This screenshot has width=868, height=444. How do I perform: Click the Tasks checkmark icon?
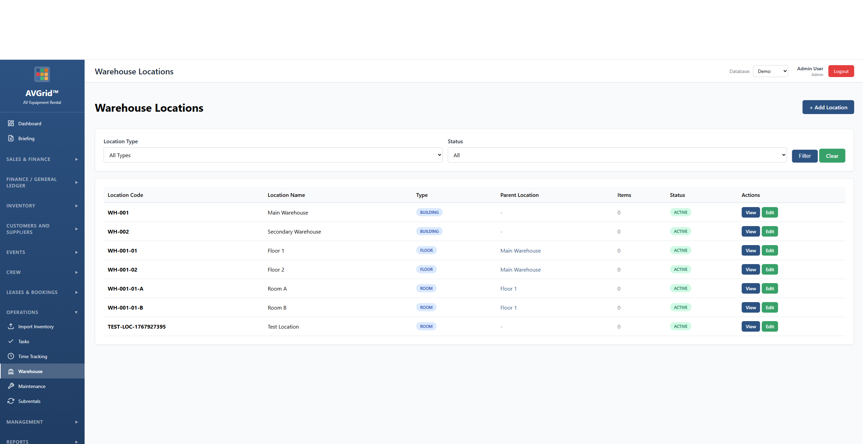[11, 341]
